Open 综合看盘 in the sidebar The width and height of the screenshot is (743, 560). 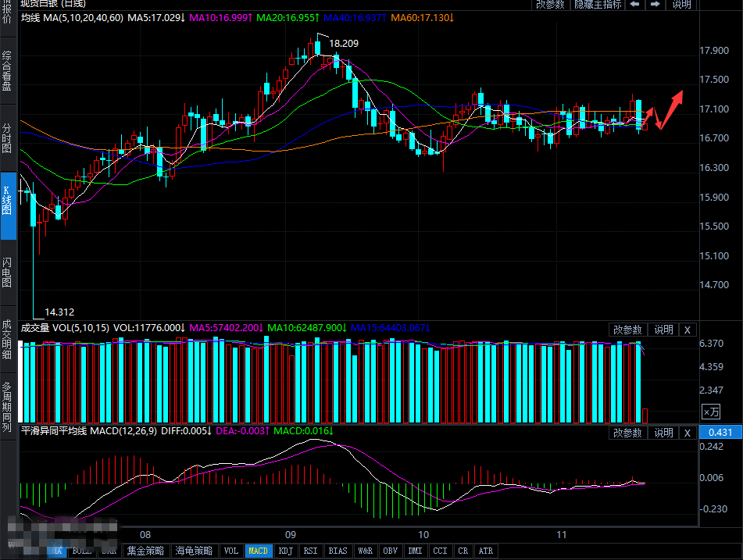point(8,72)
